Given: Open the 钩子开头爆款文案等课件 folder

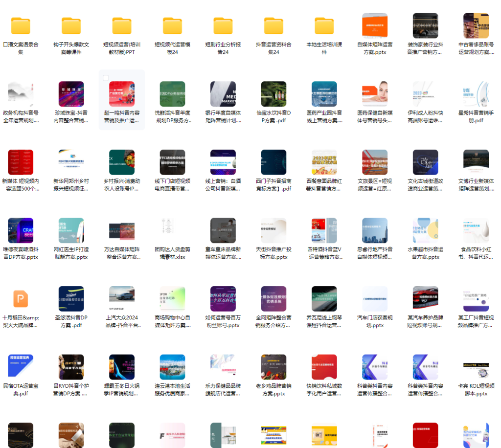Looking at the screenshot, I should 71,26.
